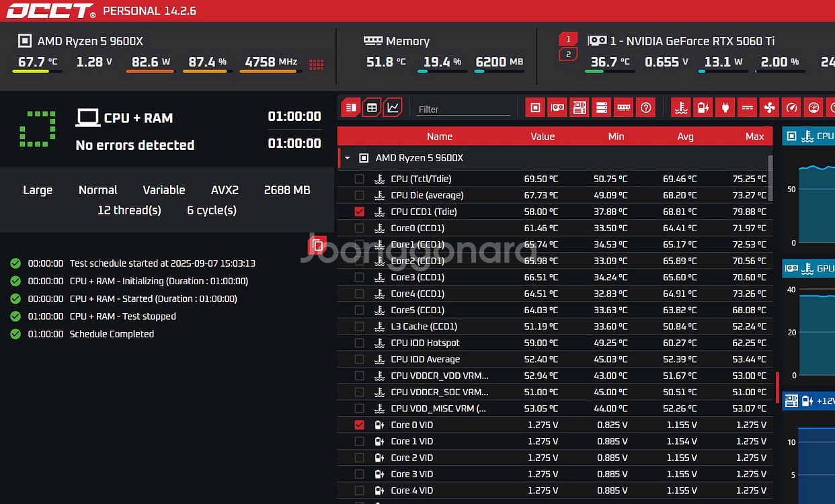Viewport: 835px width, 504px height.
Task: Switch to the graph-only monitoring view
Action: tap(393, 108)
